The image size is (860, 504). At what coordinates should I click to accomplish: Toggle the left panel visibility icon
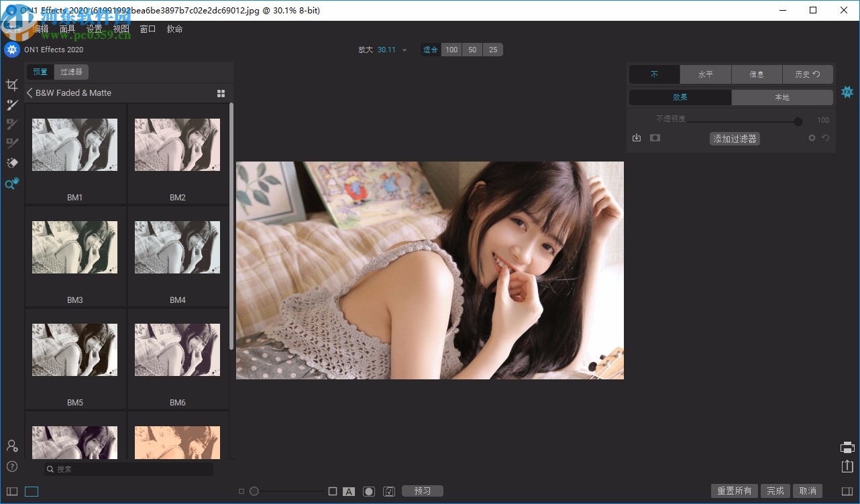[12, 491]
